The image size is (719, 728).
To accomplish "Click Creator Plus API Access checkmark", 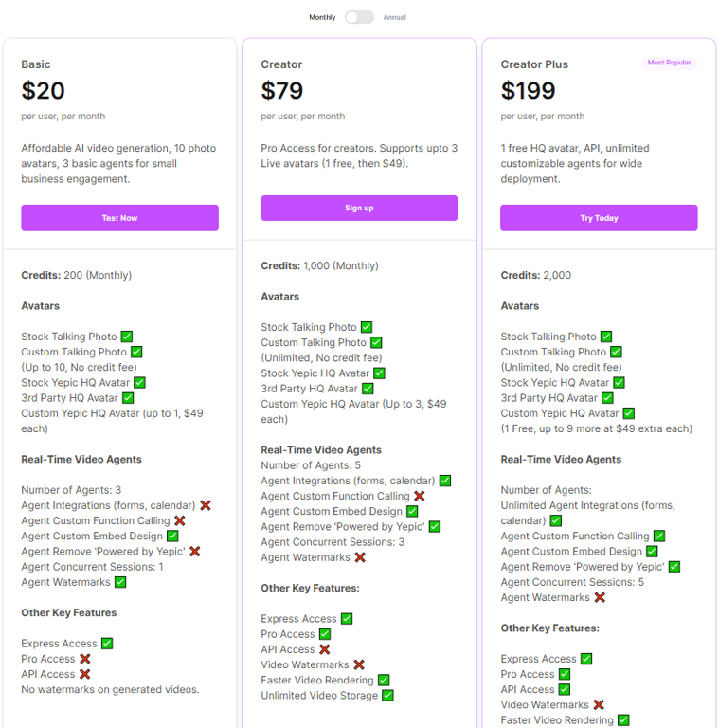I will tap(565, 689).
